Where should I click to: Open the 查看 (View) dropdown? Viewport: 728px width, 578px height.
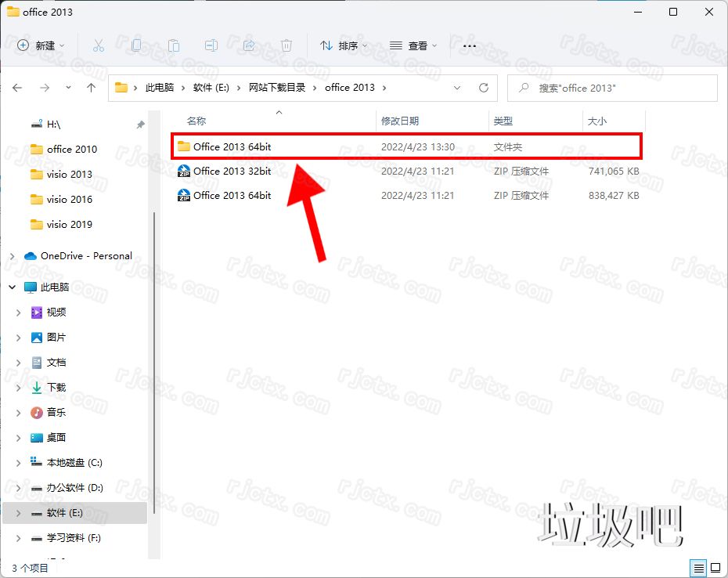pyautogui.click(x=413, y=45)
